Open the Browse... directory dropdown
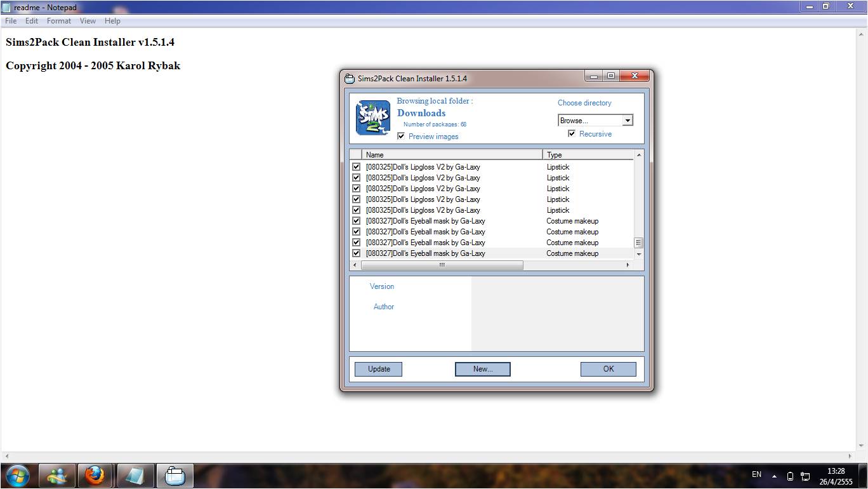The image size is (868, 489). 627,121
